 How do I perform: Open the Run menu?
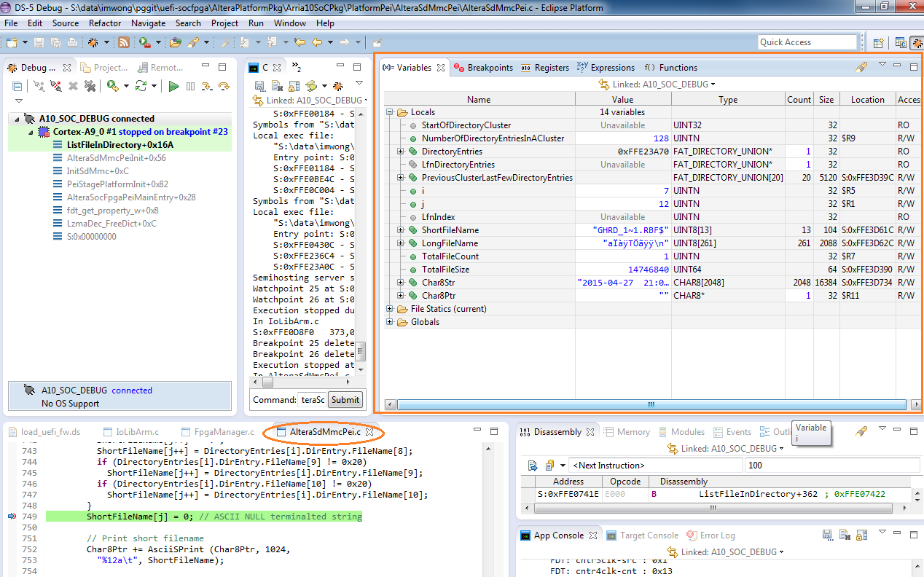pyautogui.click(x=256, y=23)
